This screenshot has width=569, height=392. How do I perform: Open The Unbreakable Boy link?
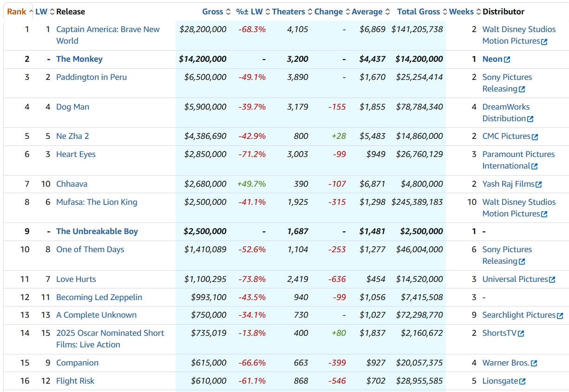(x=97, y=231)
